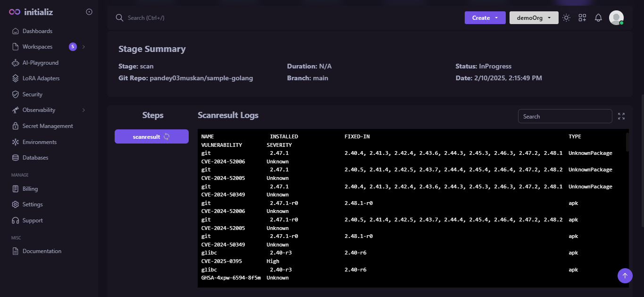Image resolution: width=644 pixels, height=297 pixels.
Task: Click the Support headset icon
Action: [x=15, y=221]
